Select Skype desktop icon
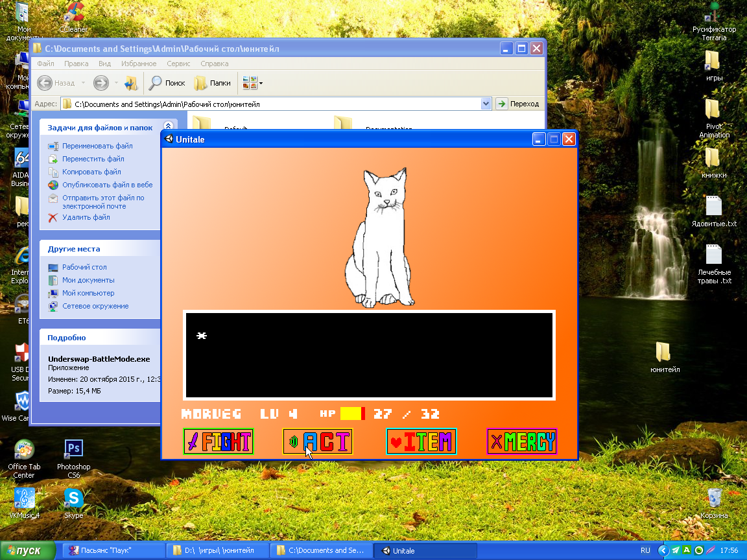Screen dimensions: 747x560 73,504
